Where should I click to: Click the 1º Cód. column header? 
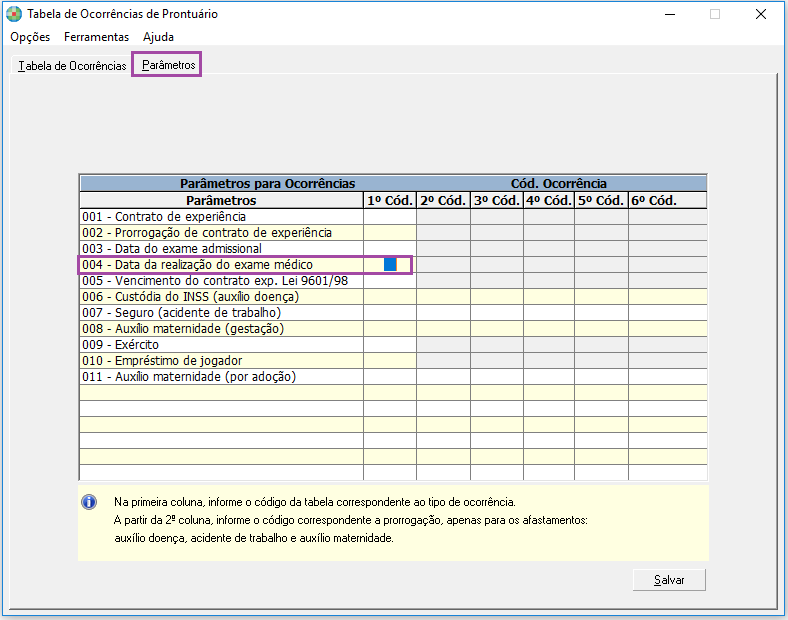(x=390, y=200)
